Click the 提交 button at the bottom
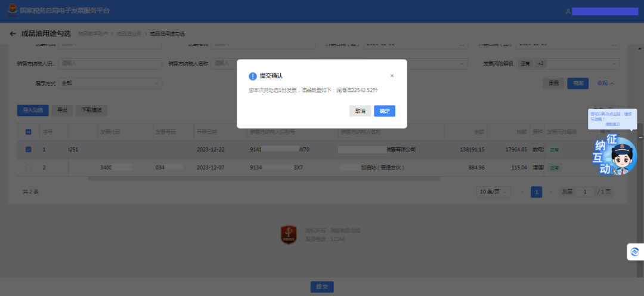The height and width of the screenshot is (296, 644). [322, 287]
